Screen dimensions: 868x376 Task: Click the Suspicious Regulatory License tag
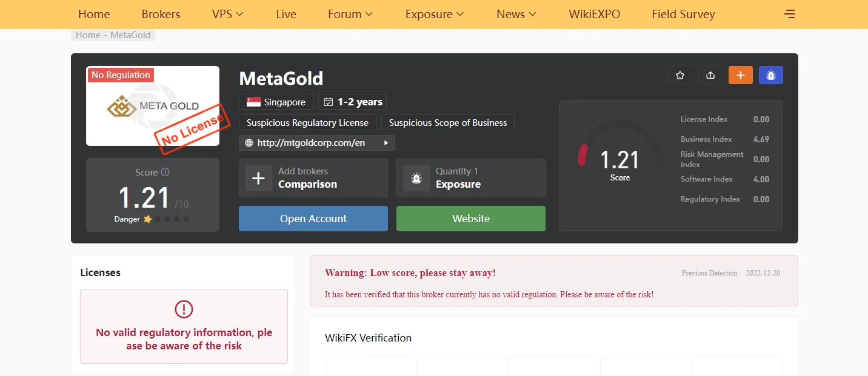pos(307,123)
